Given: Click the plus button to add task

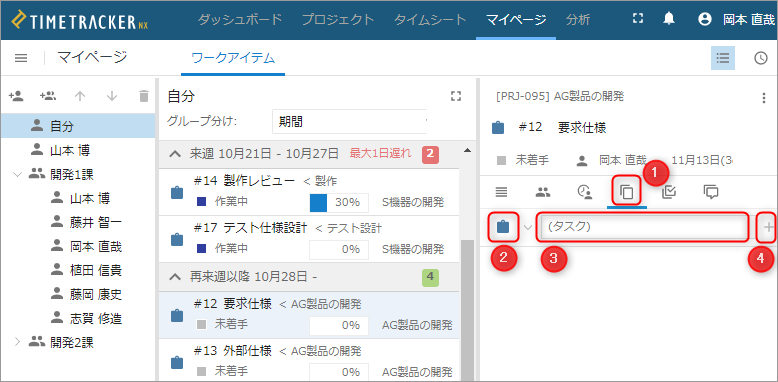Looking at the screenshot, I should [x=768, y=227].
